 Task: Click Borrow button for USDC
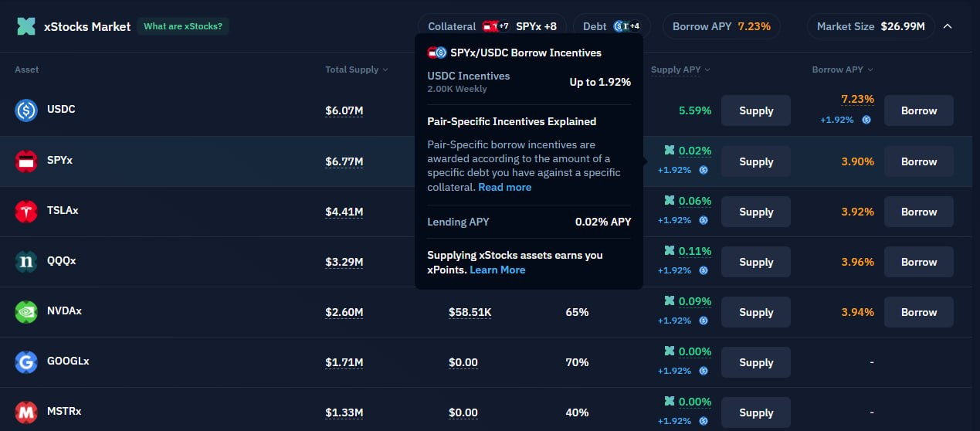tap(919, 110)
